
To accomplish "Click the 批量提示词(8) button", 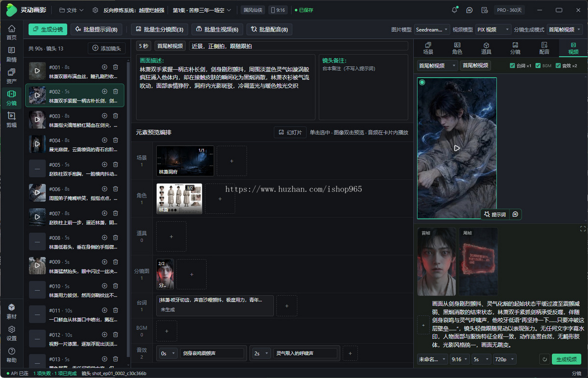I will pos(96,29).
